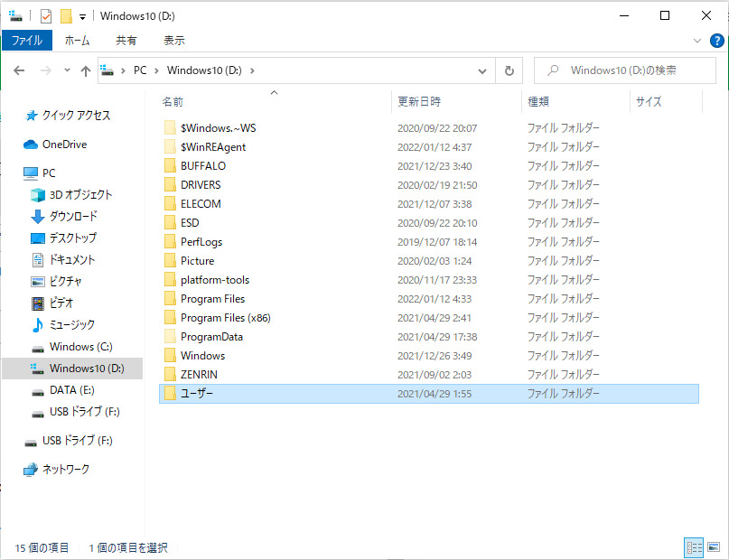
Task: Open the recent locations dropdown arrow
Action: pyautogui.click(x=66, y=70)
